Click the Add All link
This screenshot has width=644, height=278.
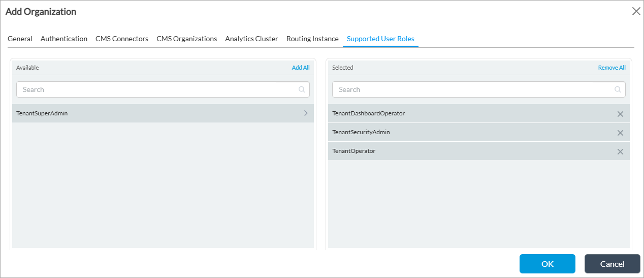301,68
